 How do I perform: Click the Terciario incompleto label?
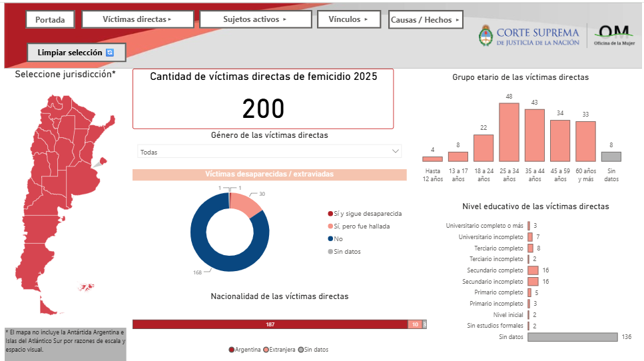coord(496,259)
